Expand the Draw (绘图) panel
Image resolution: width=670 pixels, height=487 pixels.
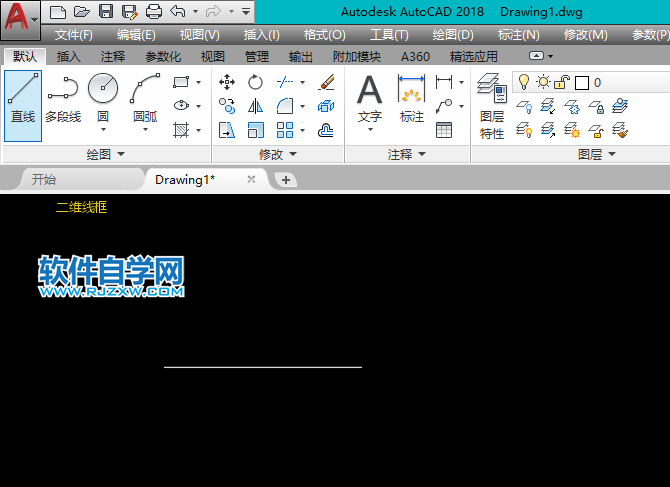(106, 154)
